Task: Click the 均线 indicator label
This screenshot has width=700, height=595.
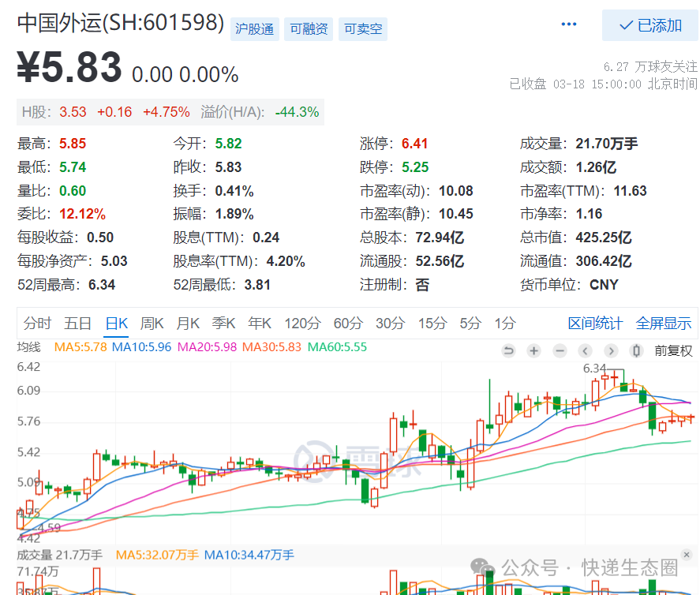Action: coord(29,347)
